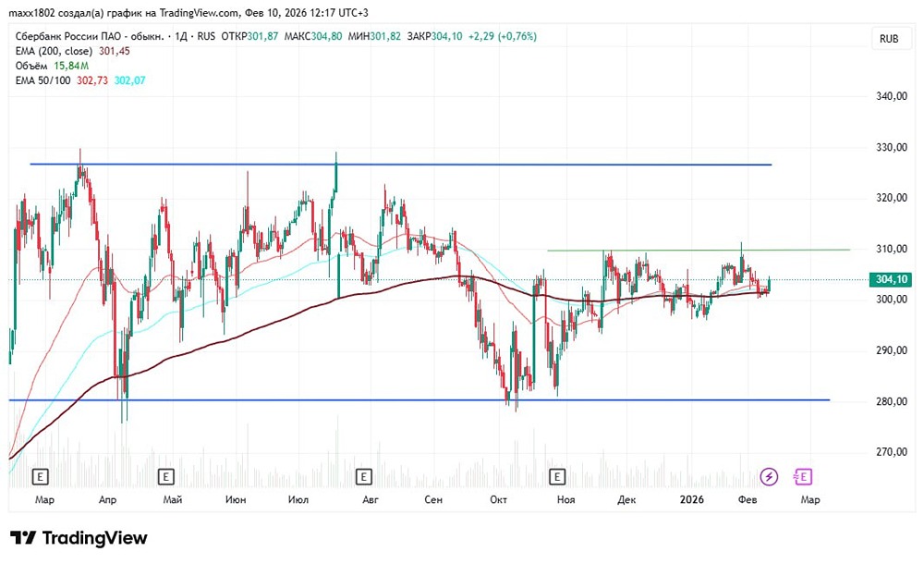Click the 290,00 price axis label

892,349
